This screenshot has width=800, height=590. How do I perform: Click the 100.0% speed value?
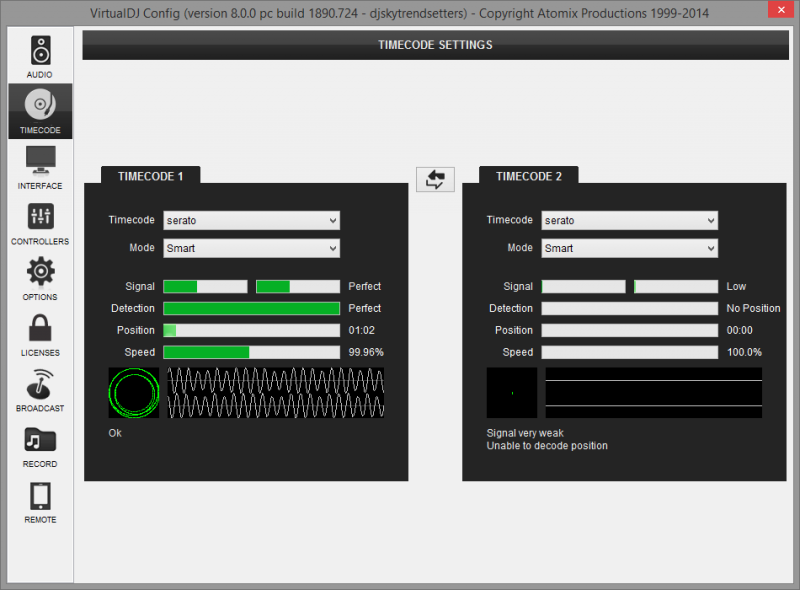[x=744, y=352]
